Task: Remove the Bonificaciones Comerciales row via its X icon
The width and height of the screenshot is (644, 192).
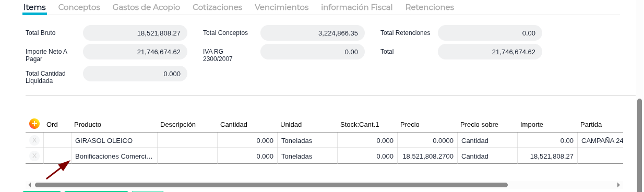Action: pyautogui.click(x=34, y=156)
